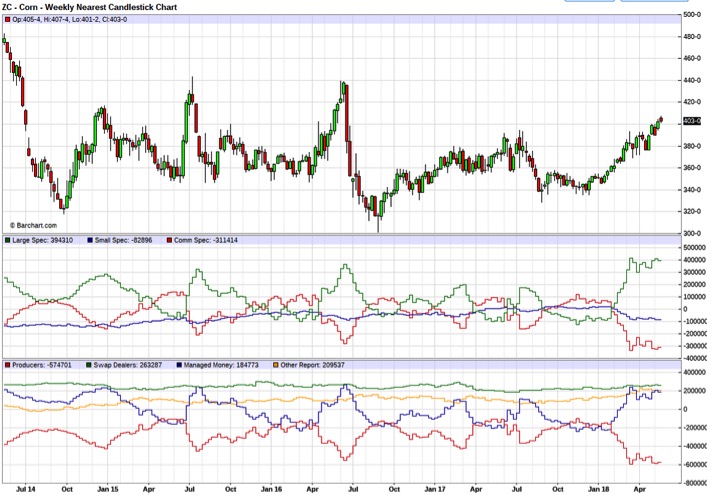Click the red Comm Spec legend swatch
720x495 pixels.
[168, 240]
